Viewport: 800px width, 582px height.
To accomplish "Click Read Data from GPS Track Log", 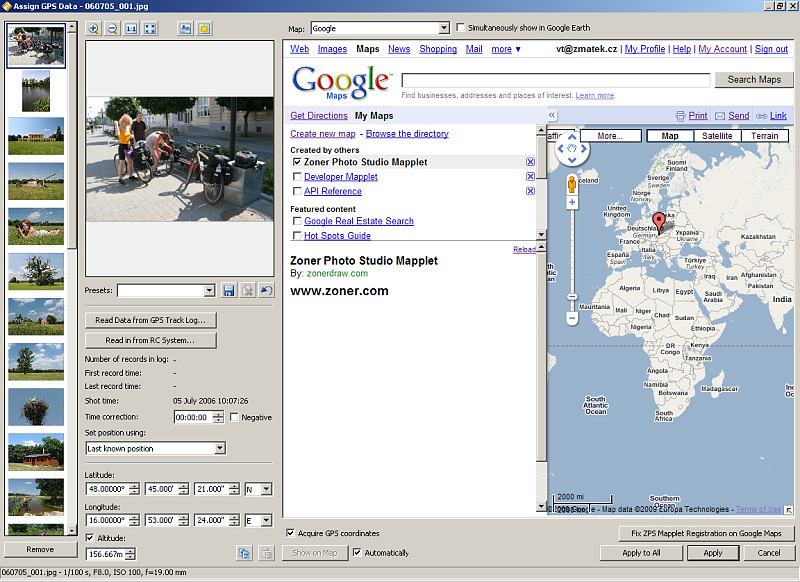I will pyautogui.click(x=151, y=320).
